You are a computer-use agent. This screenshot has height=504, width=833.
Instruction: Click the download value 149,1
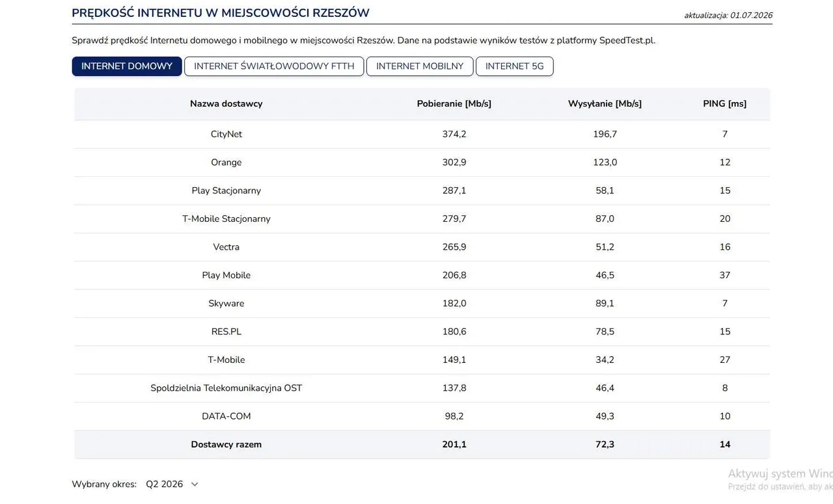point(454,360)
